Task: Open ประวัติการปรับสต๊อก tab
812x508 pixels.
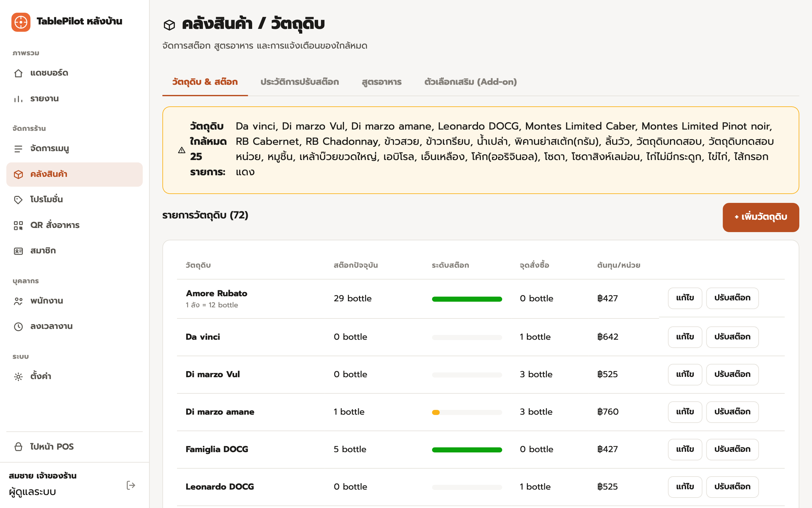Action: click(300, 82)
